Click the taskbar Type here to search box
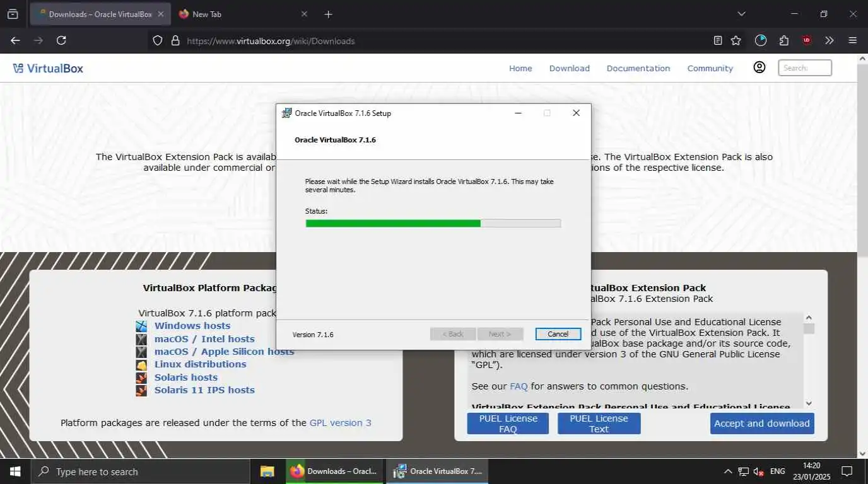The width and height of the screenshot is (868, 484). pyautogui.click(x=140, y=471)
